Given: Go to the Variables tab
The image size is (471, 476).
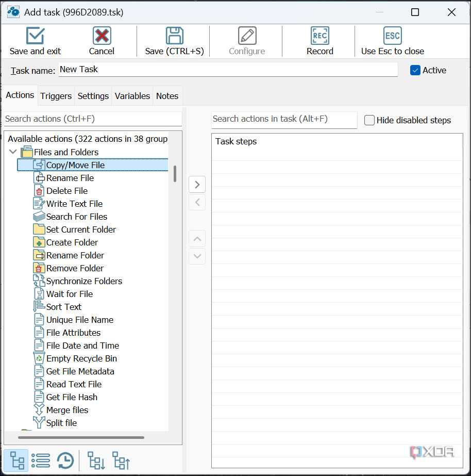Looking at the screenshot, I should coord(132,96).
